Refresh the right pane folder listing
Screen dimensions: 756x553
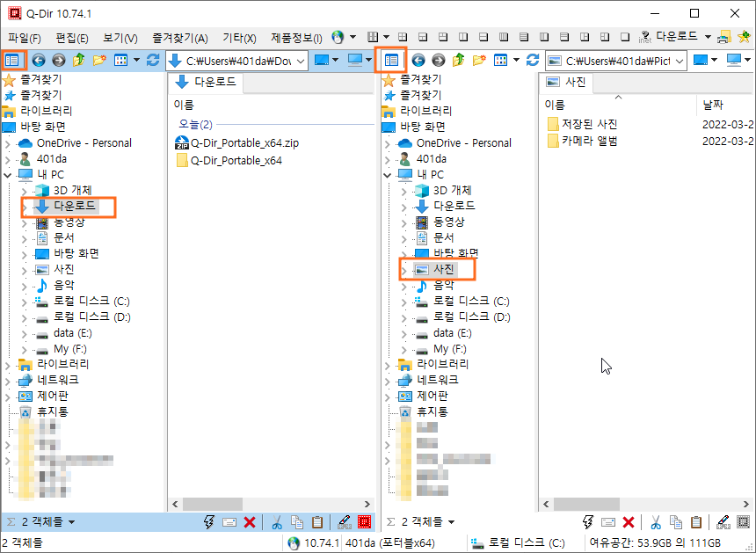pos(533,61)
